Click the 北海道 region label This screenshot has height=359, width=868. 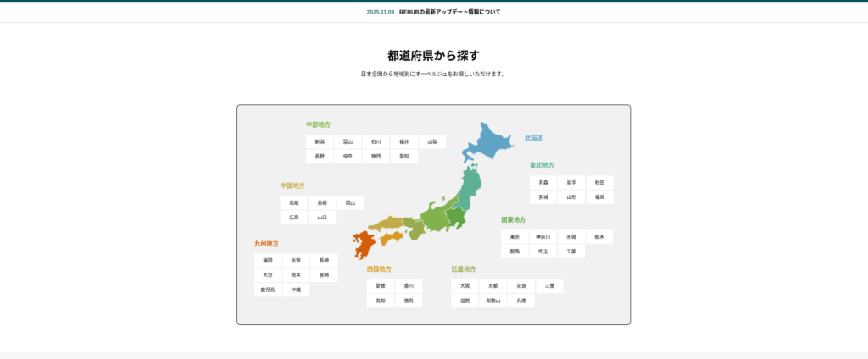pos(533,138)
